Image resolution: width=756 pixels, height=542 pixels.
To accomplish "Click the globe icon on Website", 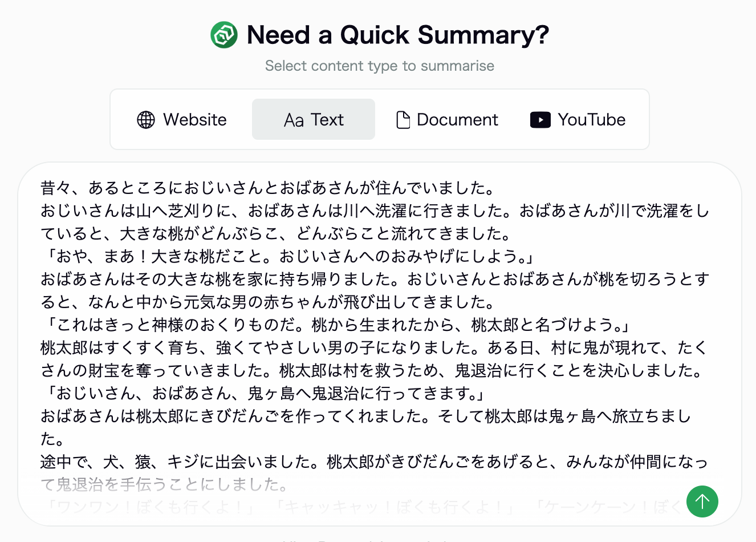I will [146, 120].
